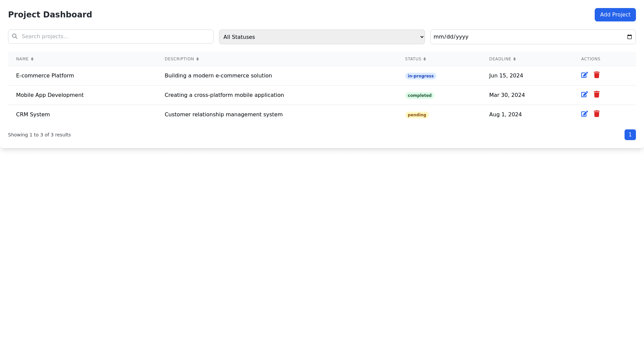The height and width of the screenshot is (362, 644).
Task: Sort table by Description column
Action: tap(181, 59)
